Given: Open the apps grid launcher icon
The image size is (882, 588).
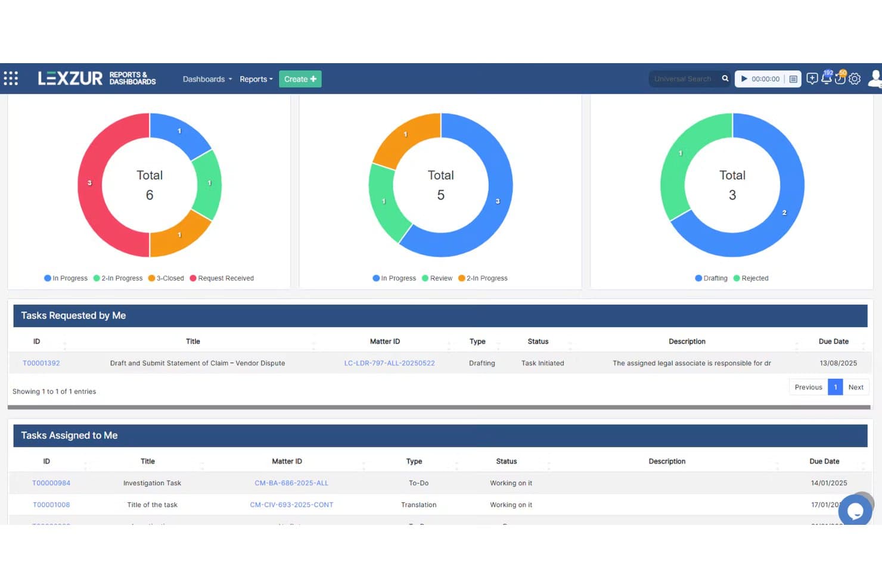Looking at the screenshot, I should 11,79.
